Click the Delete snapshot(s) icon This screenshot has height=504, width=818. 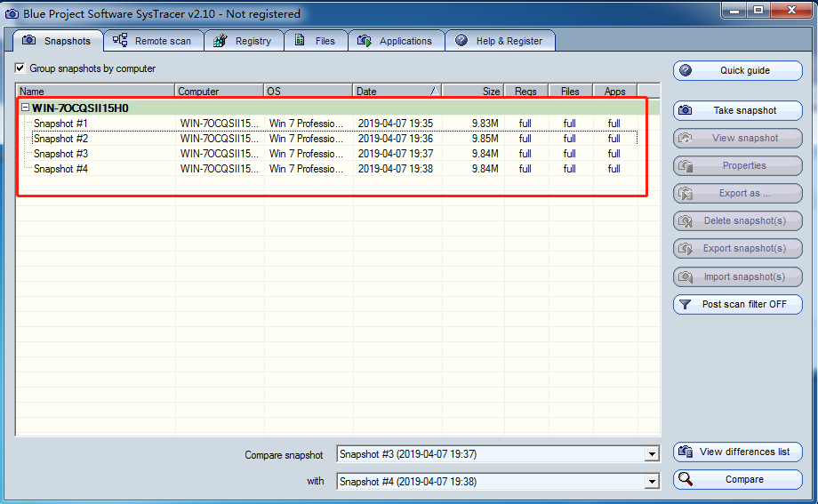point(686,221)
